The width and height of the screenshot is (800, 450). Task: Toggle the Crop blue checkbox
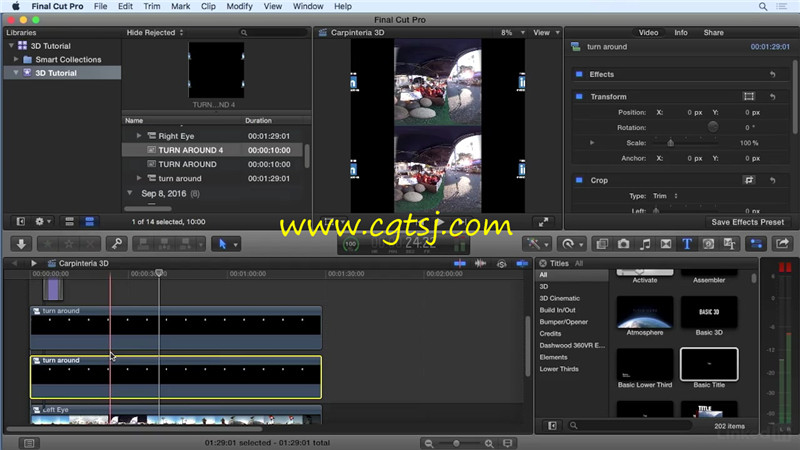pos(579,180)
